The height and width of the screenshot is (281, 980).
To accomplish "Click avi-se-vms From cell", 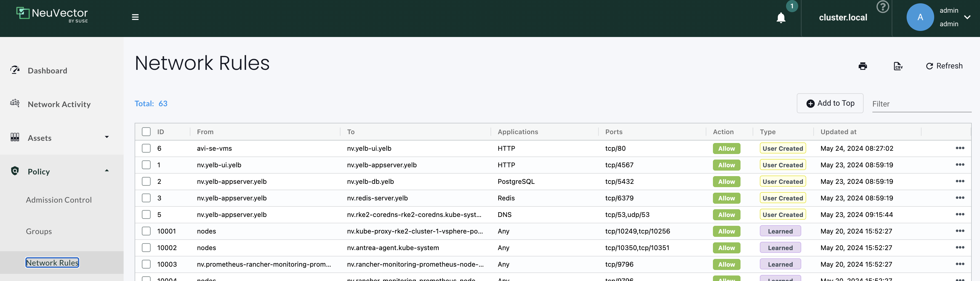I will (214, 149).
